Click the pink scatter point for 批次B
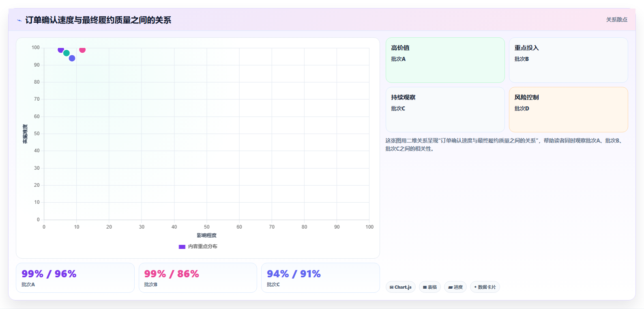 click(82, 50)
